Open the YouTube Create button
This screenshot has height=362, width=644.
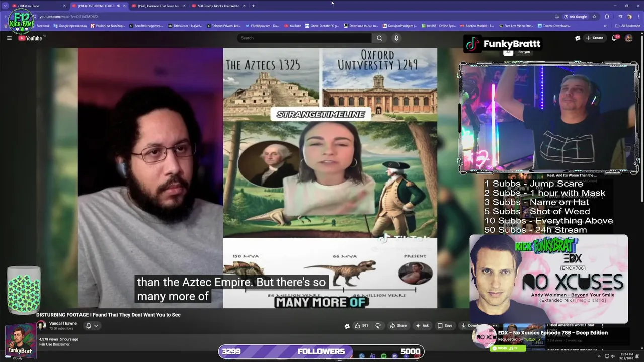tap(594, 38)
